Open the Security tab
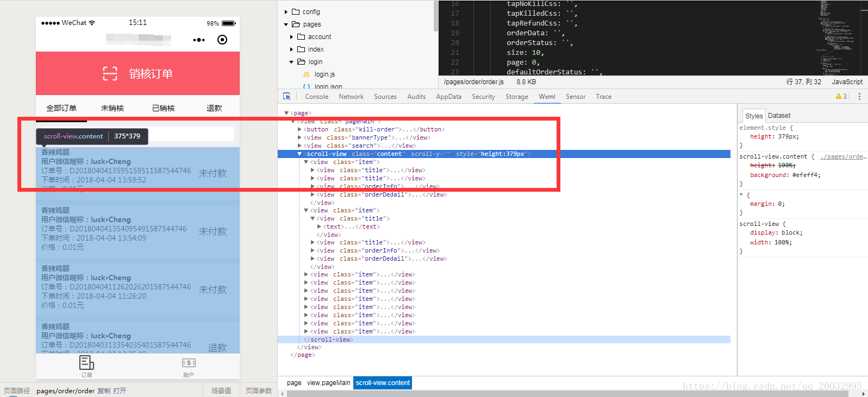This screenshot has height=397, width=868. 483,97
